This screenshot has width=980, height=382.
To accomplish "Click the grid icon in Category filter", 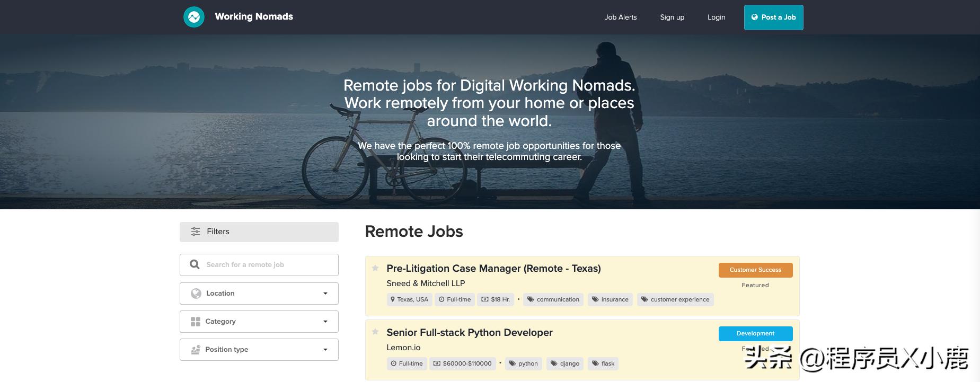I will tap(196, 322).
